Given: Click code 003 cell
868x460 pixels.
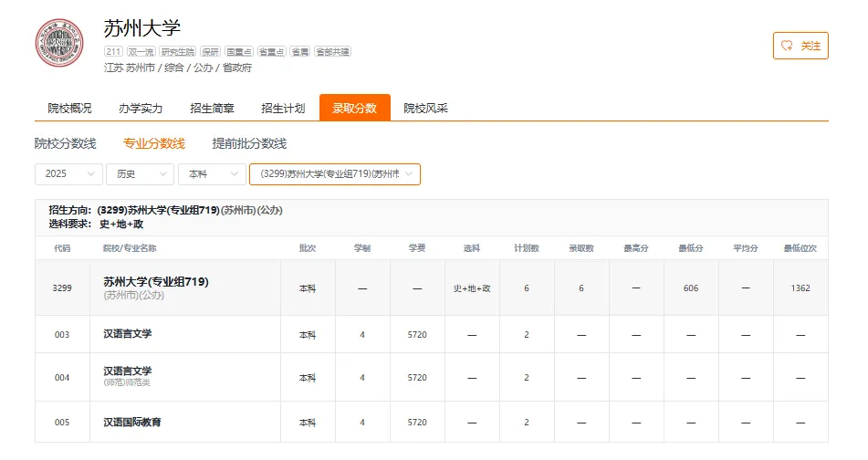Looking at the screenshot, I should 62,334.
